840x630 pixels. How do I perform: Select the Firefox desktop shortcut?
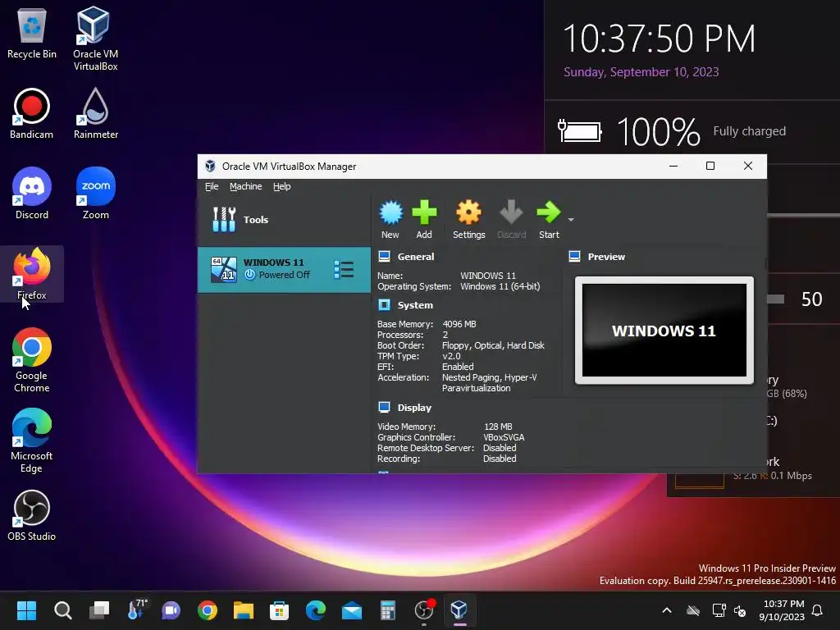coord(32,274)
